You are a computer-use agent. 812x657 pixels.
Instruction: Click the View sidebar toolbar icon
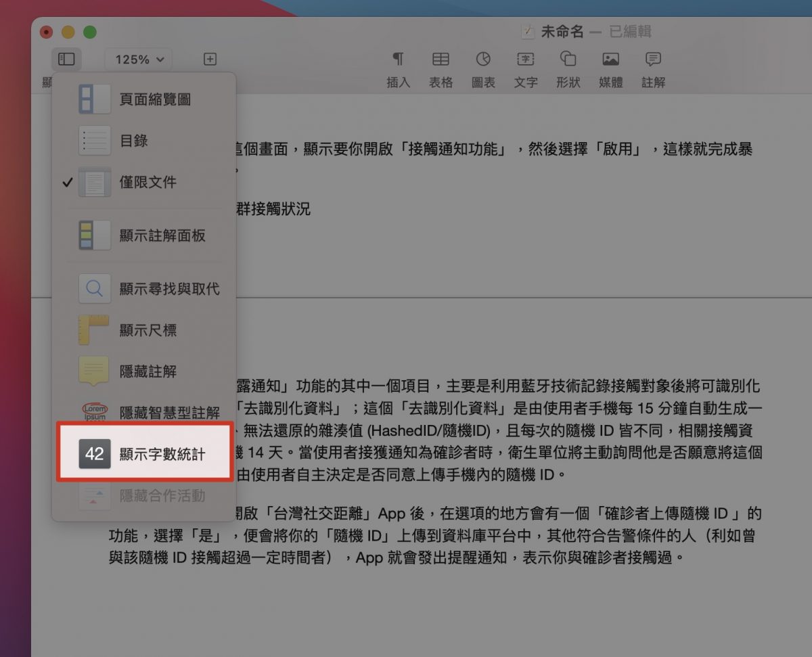click(x=66, y=60)
